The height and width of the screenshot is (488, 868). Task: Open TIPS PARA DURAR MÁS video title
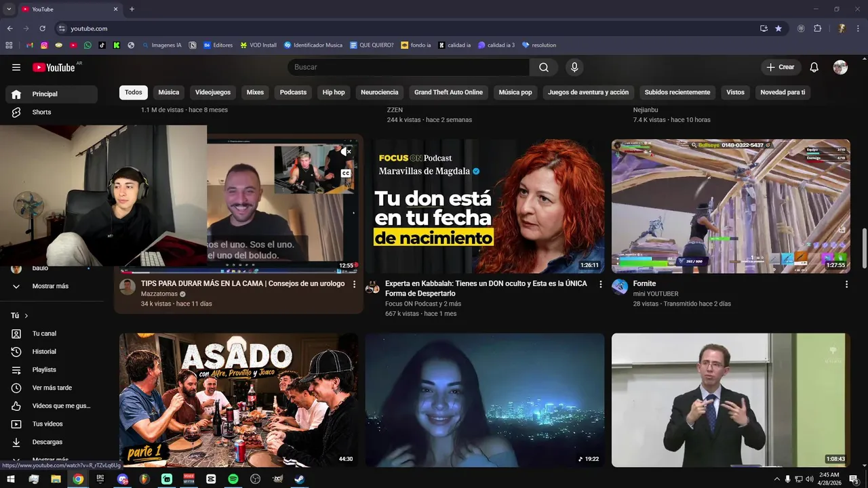point(243,283)
